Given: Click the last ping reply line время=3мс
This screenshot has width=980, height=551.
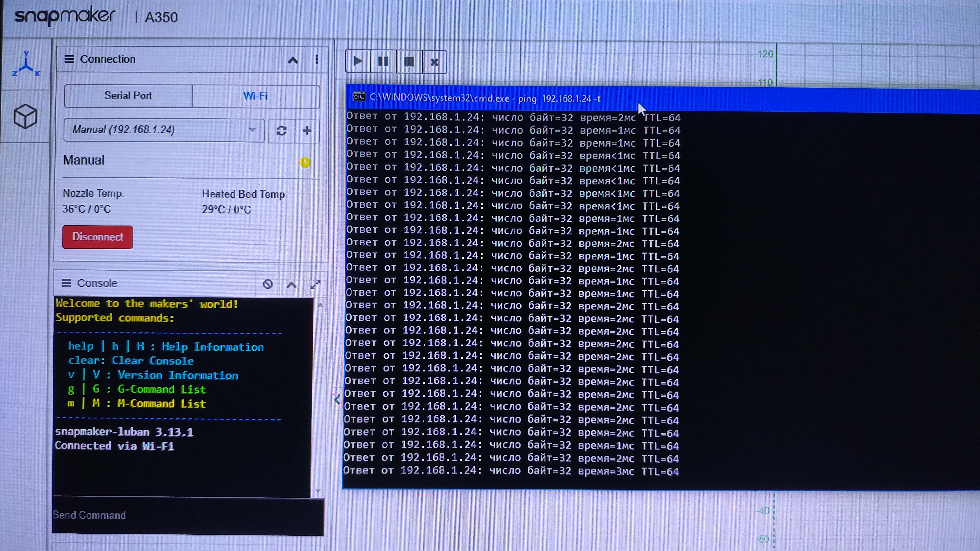Looking at the screenshot, I should (x=511, y=471).
